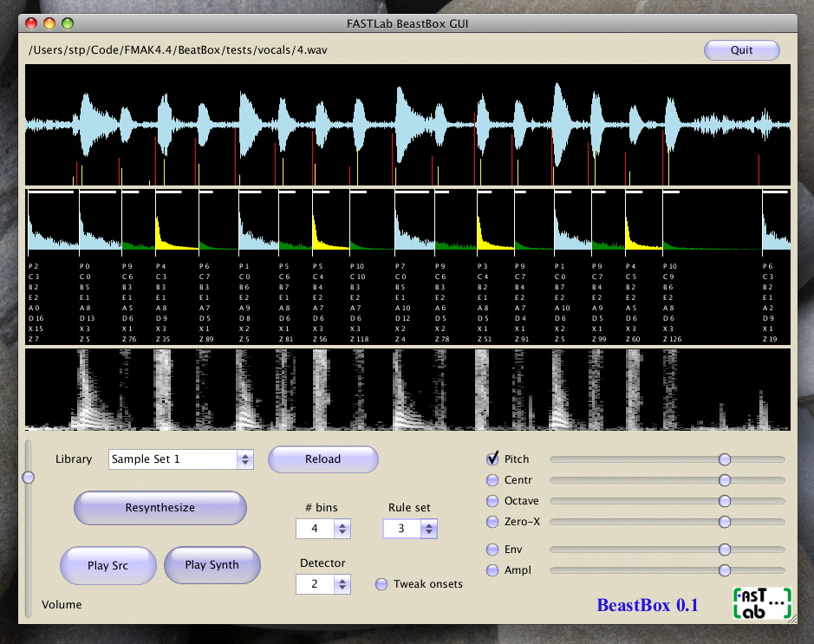Click the Reload button

322,459
